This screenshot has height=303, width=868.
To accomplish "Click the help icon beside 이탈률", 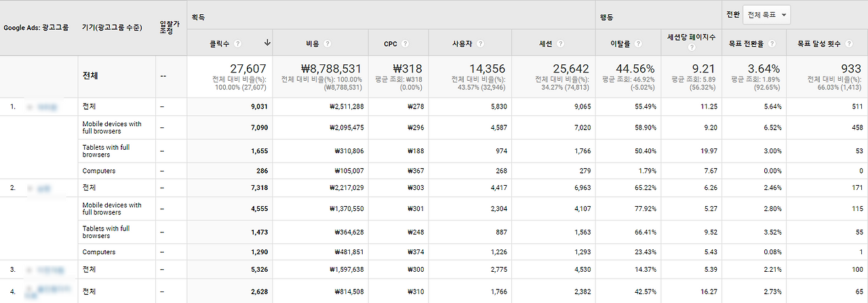I will point(639,43).
